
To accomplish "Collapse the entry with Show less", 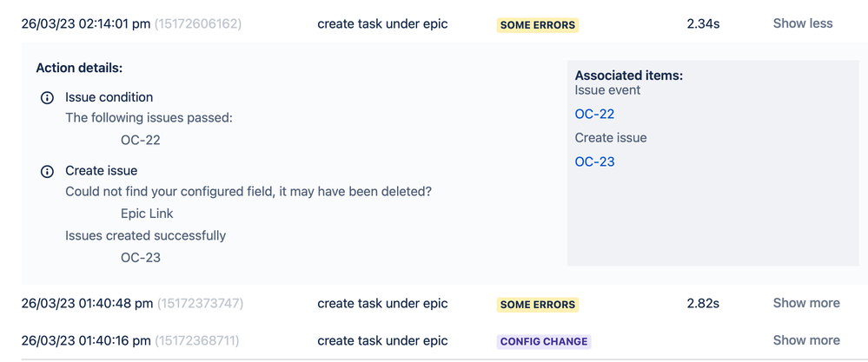I will [x=803, y=23].
